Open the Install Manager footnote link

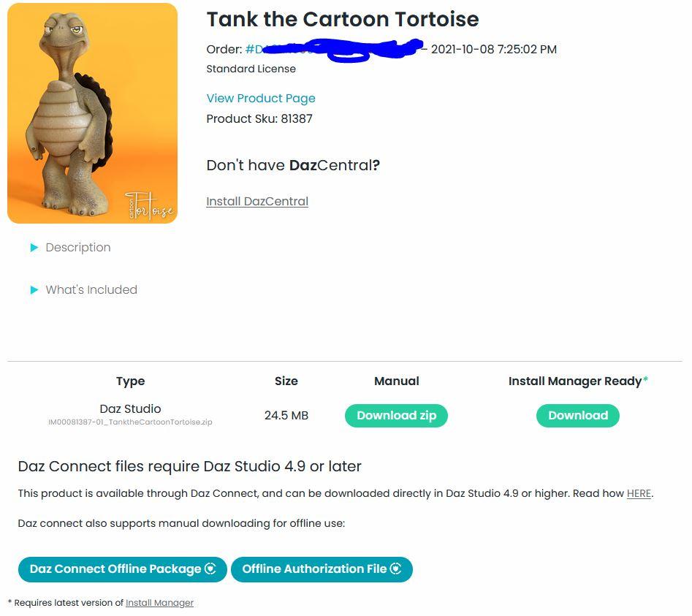pos(159,603)
